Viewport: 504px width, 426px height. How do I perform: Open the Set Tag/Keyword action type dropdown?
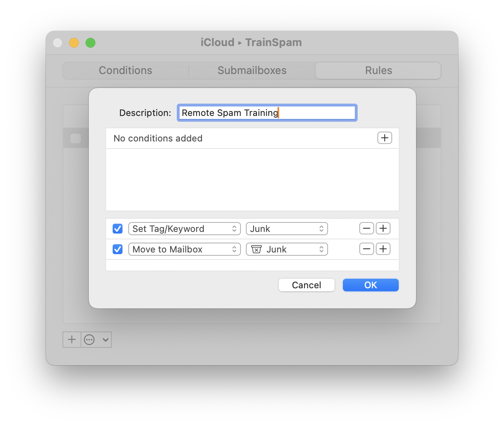point(184,229)
